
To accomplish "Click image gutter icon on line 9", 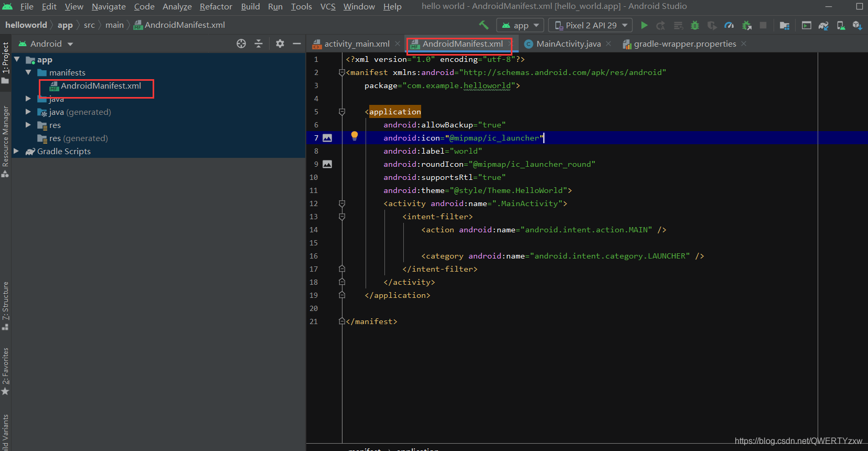I will coord(327,164).
